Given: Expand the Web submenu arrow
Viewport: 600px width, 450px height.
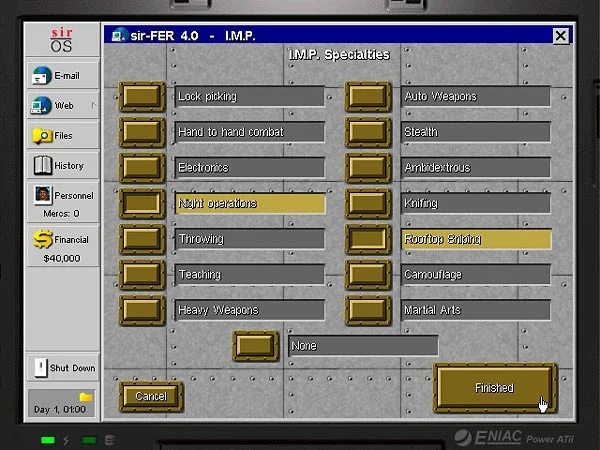Looking at the screenshot, I should pyautogui.click(x=93, y=105).
